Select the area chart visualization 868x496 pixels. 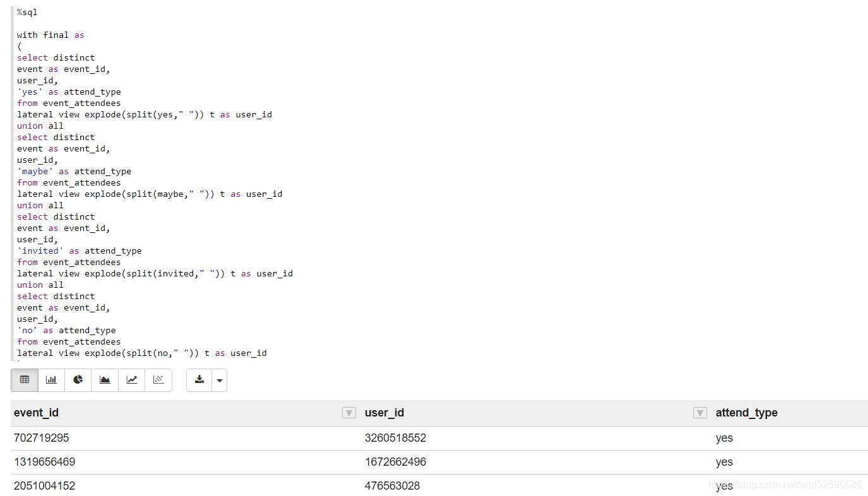coord(105,380)
